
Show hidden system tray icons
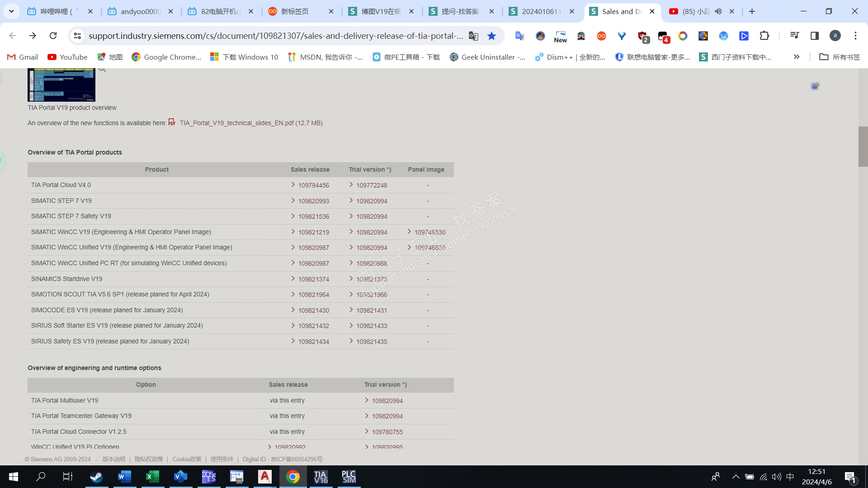(736, 477)
